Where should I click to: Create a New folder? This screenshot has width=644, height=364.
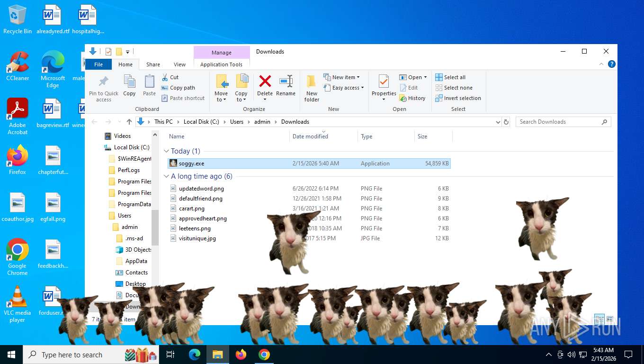pos(312,88)
